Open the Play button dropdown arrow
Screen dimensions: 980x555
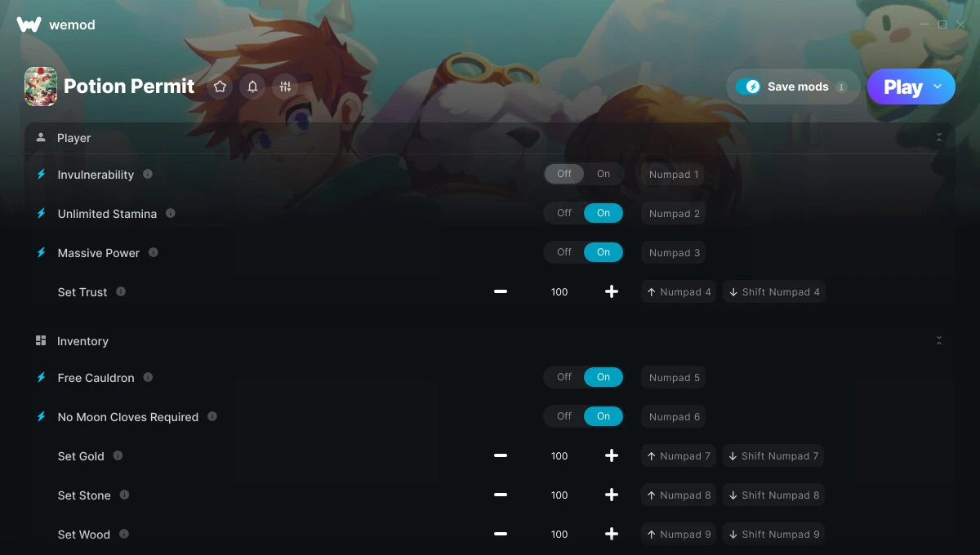pyautogui.click(x=938, y=87)
